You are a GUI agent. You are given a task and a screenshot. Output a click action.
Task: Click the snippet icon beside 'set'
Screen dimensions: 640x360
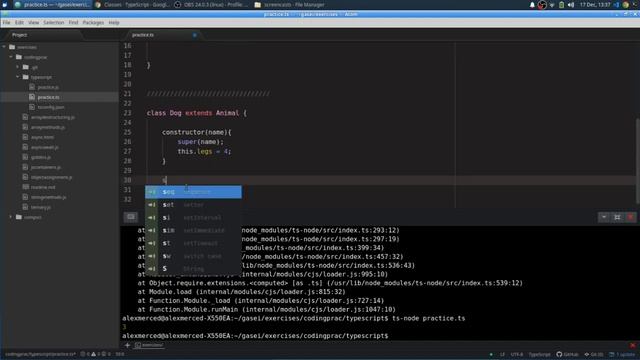[x=151, y=205]
